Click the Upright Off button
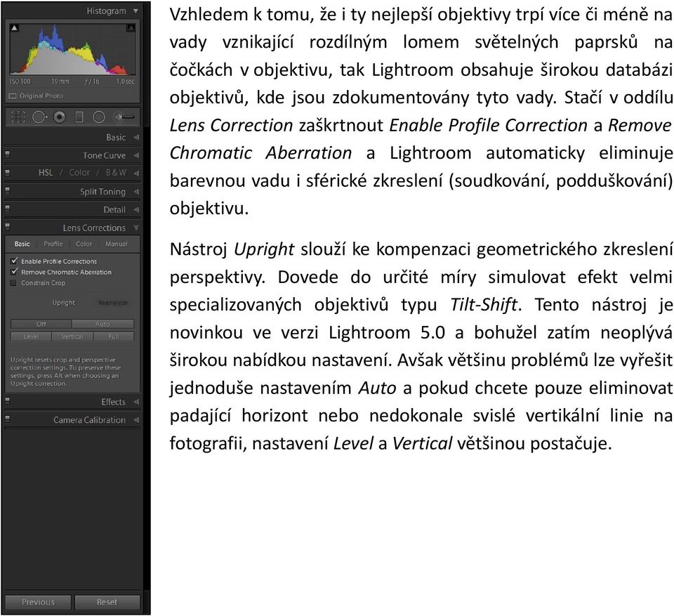Screen dimensions: 674x616 click(x=41, y=324)
